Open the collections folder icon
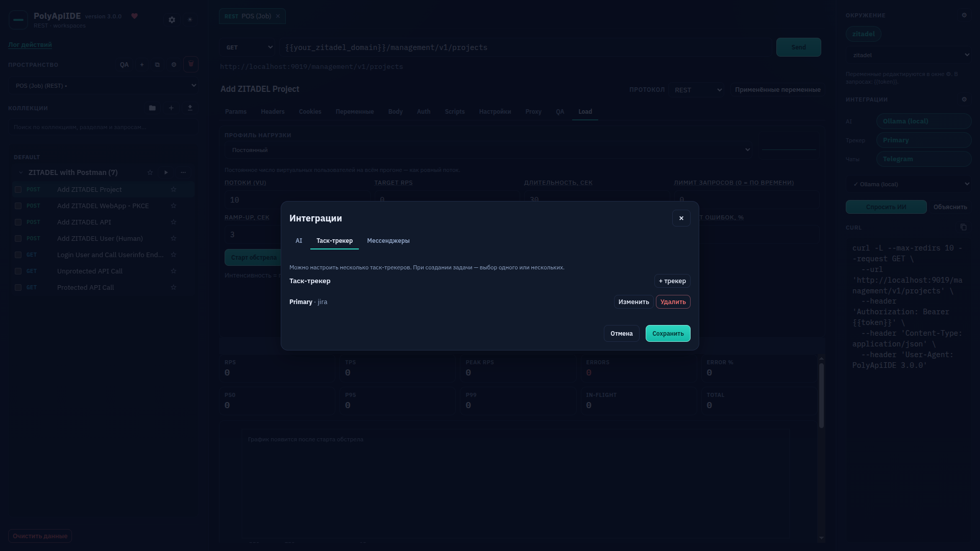The image size is (980, 551). tap(152, 108)
